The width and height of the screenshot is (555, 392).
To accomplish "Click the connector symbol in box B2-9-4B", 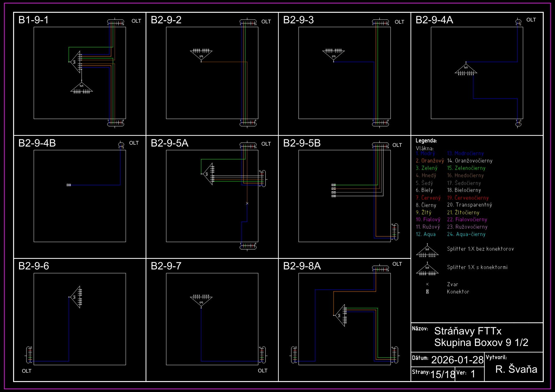I will [69, 185].
